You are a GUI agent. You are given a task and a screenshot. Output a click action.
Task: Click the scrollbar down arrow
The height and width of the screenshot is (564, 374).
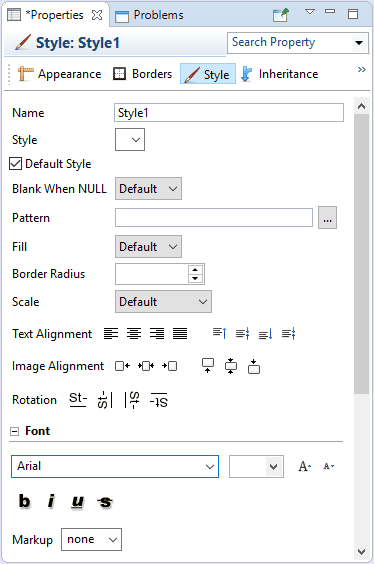[361, 551]
